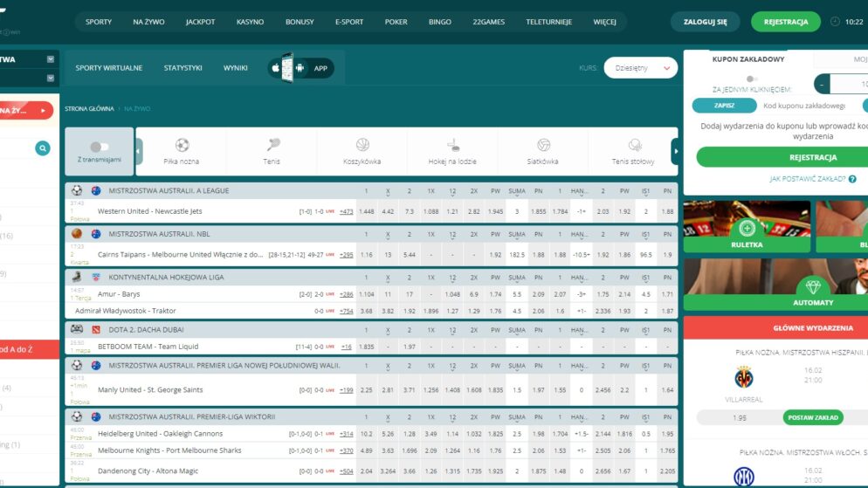Switch to the Kupon Zakładowy tab
Image resolution: width=868 pixels, height=488 pixels.
point(748,58)
